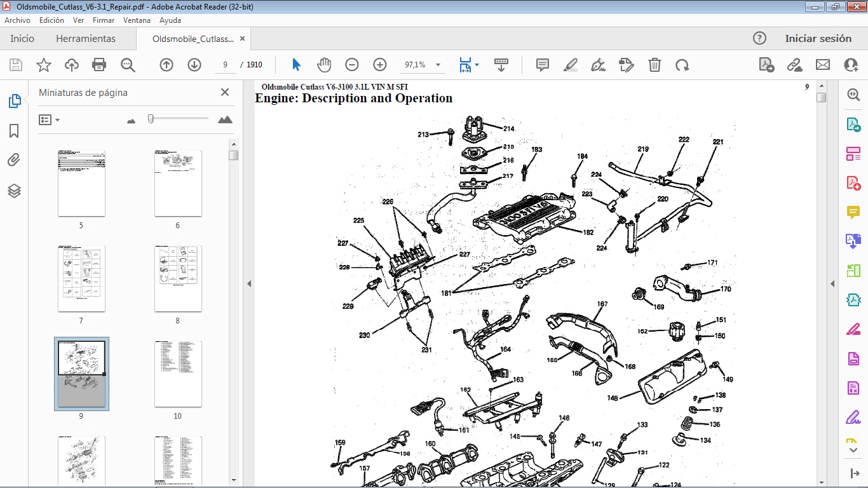Switch to the Herramientas tab
868x488 pixels.
[86, 38]
